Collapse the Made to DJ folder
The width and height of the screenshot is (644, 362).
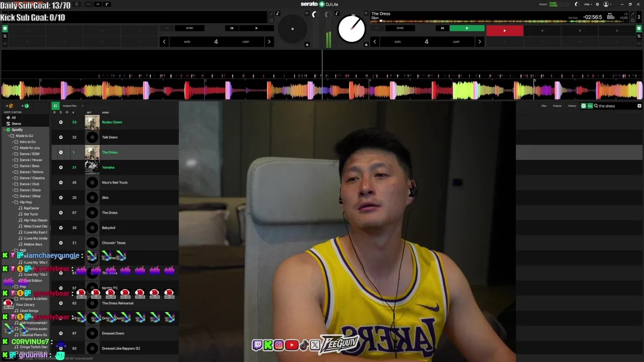click(x=9, y=136)
